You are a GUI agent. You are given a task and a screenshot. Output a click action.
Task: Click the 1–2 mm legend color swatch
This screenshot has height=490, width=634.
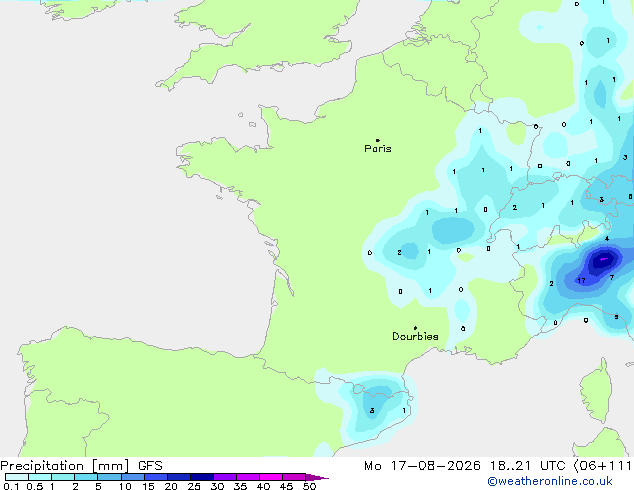[x=63, y=477]
